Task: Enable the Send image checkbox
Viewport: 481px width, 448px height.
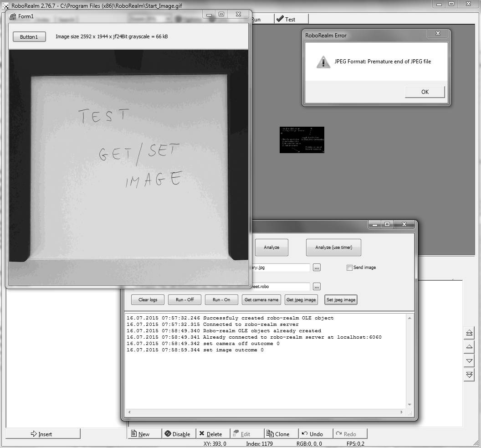Action: [x=349, y=268]
